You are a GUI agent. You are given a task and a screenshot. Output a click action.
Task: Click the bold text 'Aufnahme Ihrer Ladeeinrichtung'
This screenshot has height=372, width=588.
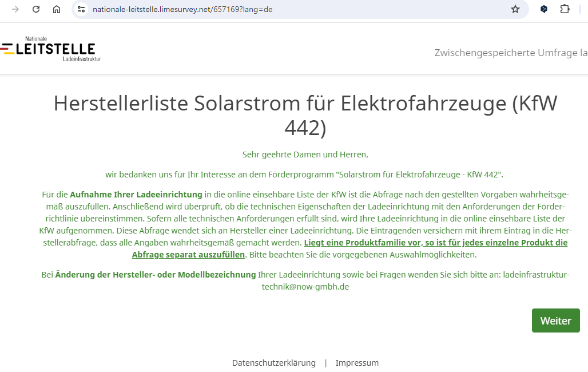pyautogui.click(x=136, y=195)
